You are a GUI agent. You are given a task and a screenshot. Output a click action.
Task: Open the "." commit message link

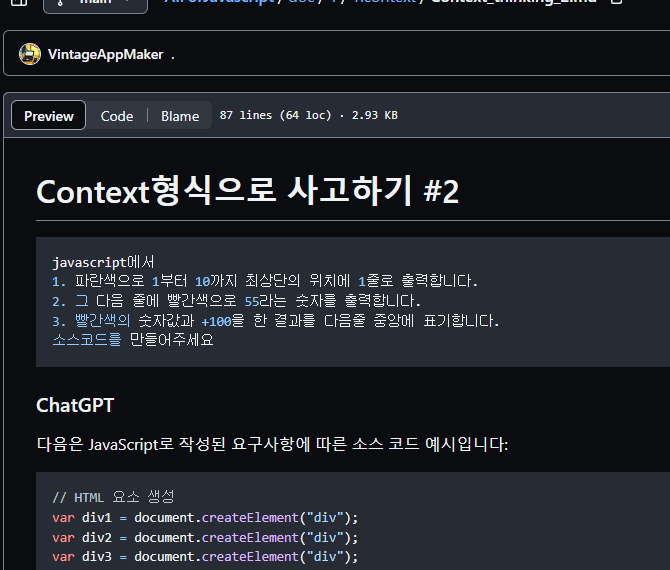tap(173, 55)
